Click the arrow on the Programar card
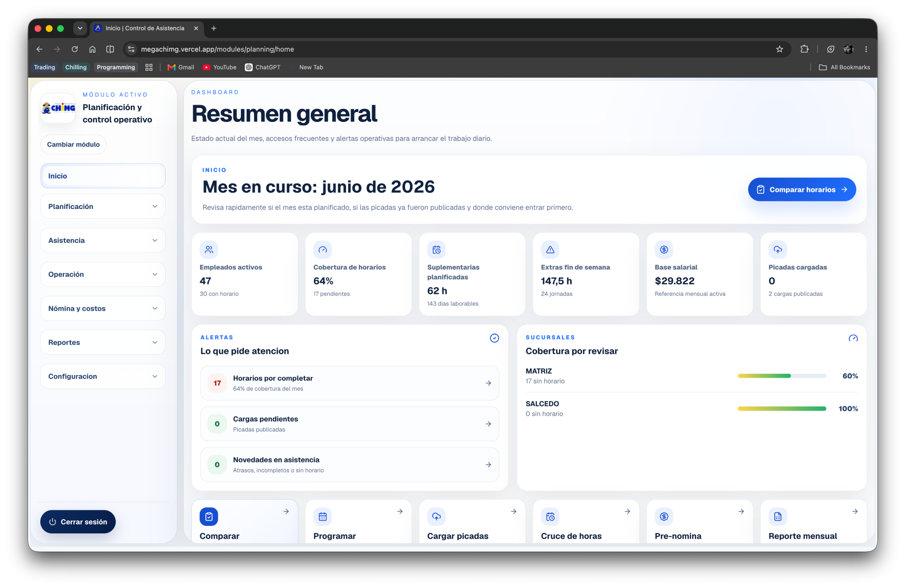The height and width of the screenshot is (588, 905). coord(400,511)
